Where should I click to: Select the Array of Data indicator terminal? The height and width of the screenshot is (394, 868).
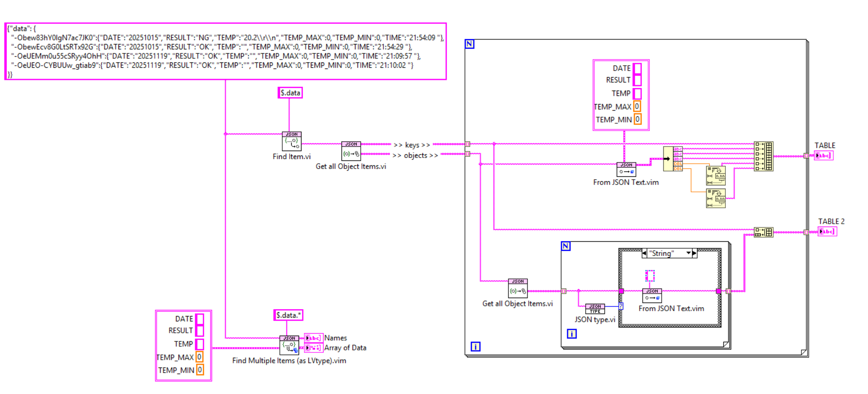click(x=313, y=348)
